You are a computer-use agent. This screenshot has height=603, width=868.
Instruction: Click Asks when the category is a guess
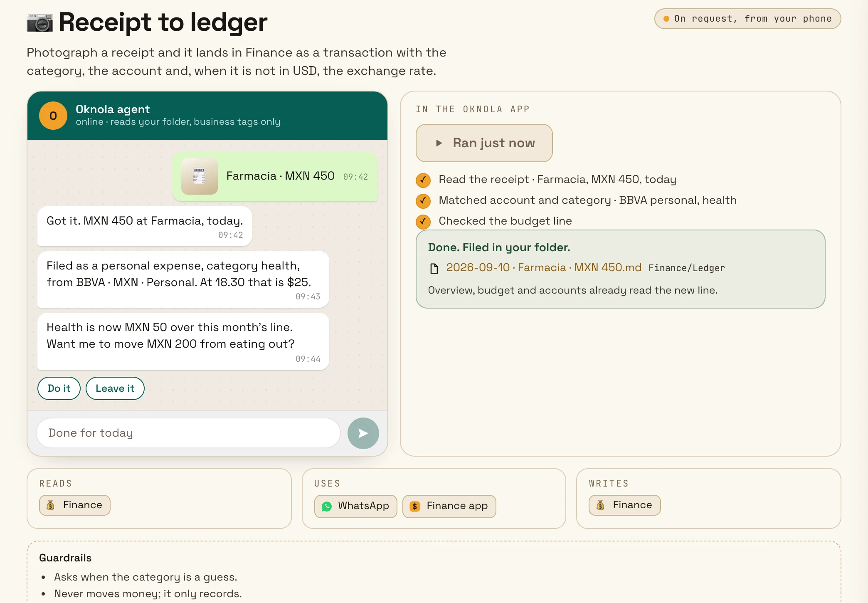(145, 577)
